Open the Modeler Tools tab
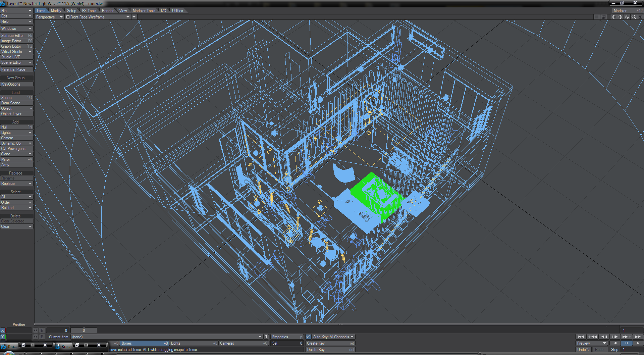This screenshot has height=355, width=644. (x=144, y=11)
